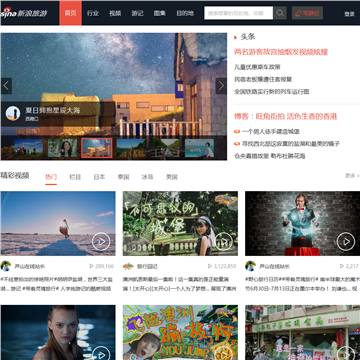The height and width of the screenshot is (360, 360).
Task: Click the 更多 more link in video section
Action: (352, 176)
